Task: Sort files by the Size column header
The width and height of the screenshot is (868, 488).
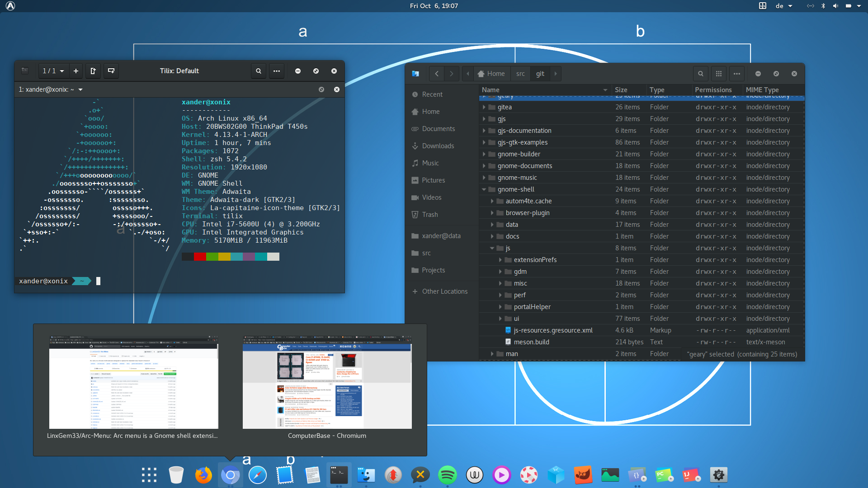Action: pyautogui.click(x=621, y=90)
